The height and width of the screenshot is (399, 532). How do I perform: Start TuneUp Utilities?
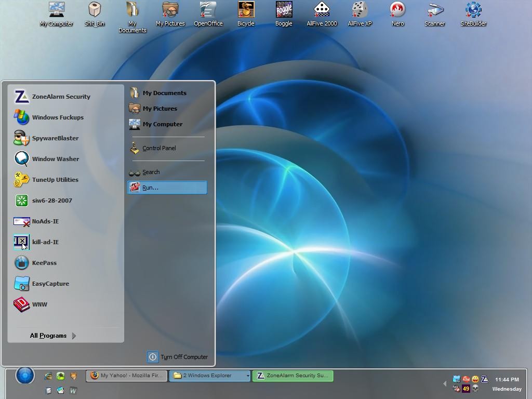coord(46,179)
